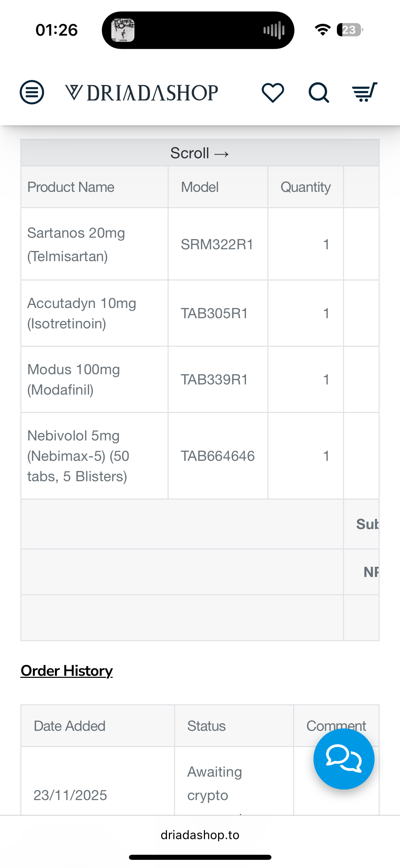Open the hamburger menu icon

32,92
